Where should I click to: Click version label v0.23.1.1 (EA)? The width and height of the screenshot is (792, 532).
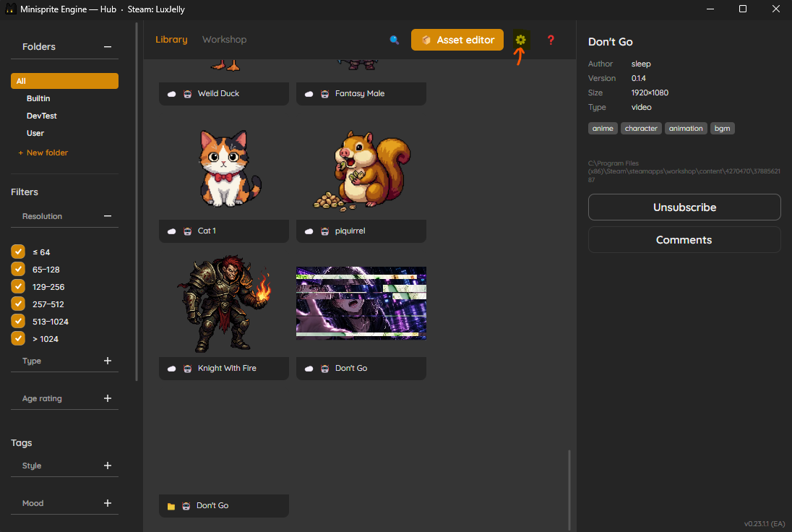(x=765, y=524)
